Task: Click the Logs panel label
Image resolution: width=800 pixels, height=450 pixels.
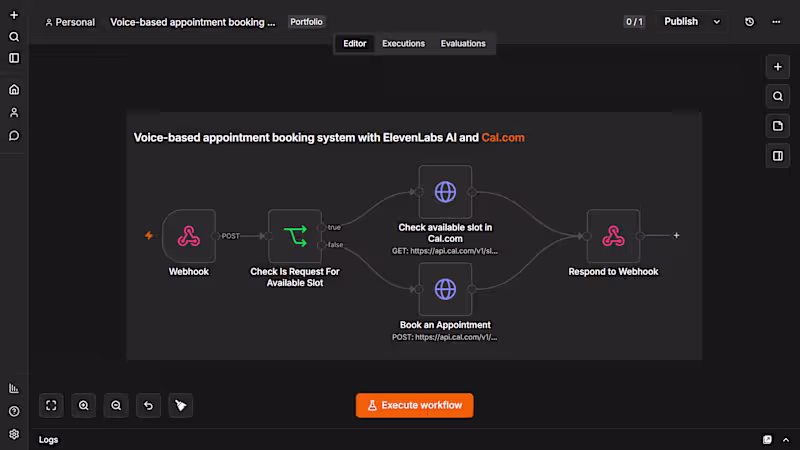Action: (x=48, y=439)
